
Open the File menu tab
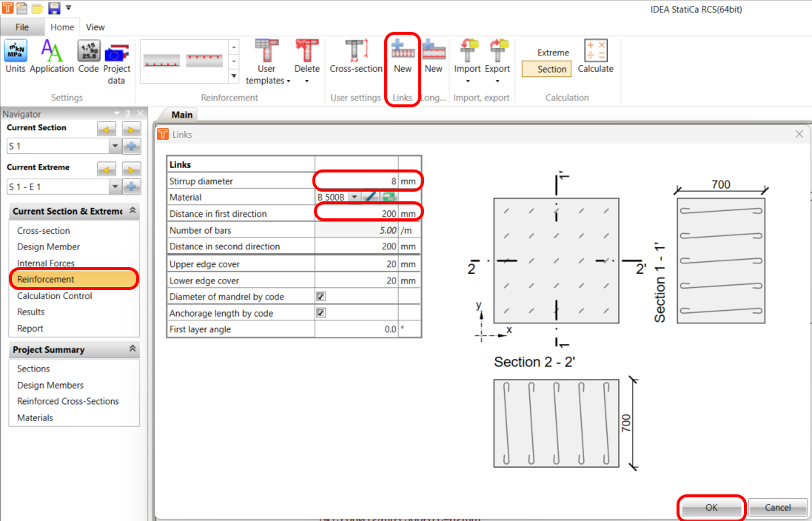pos(21,27)
